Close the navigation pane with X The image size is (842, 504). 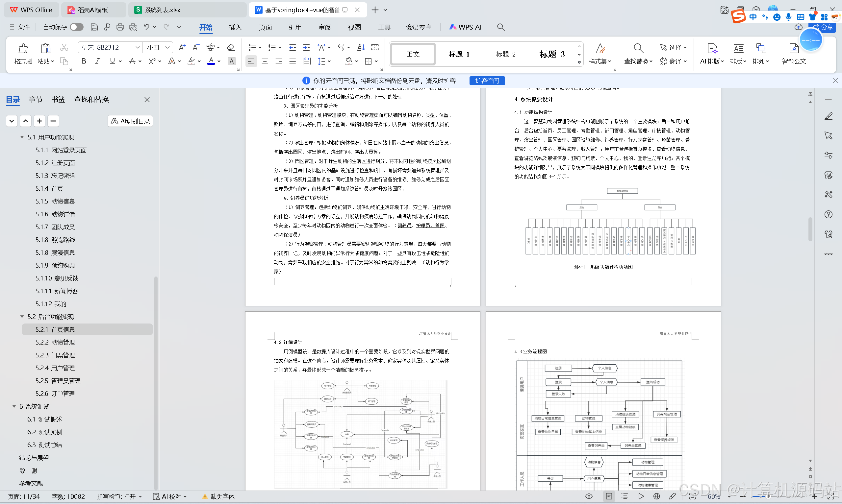(x=147, y=100)
